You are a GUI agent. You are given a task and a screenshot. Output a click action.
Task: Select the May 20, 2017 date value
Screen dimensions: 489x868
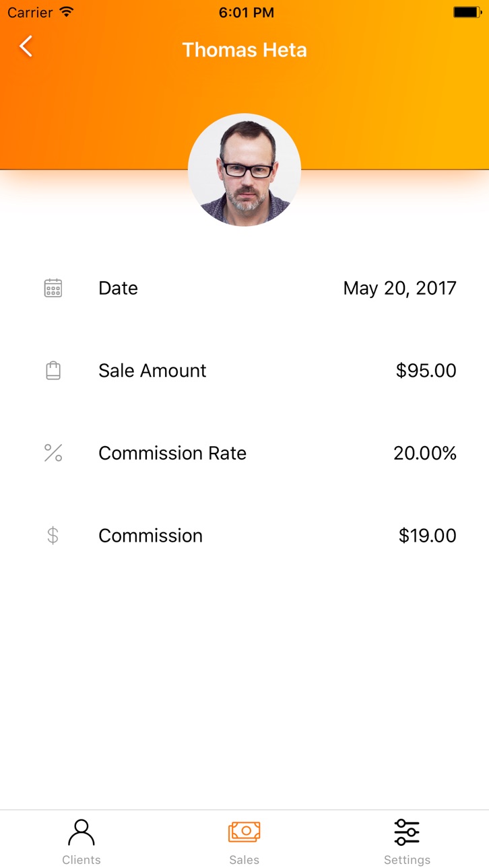click(400, 288)
